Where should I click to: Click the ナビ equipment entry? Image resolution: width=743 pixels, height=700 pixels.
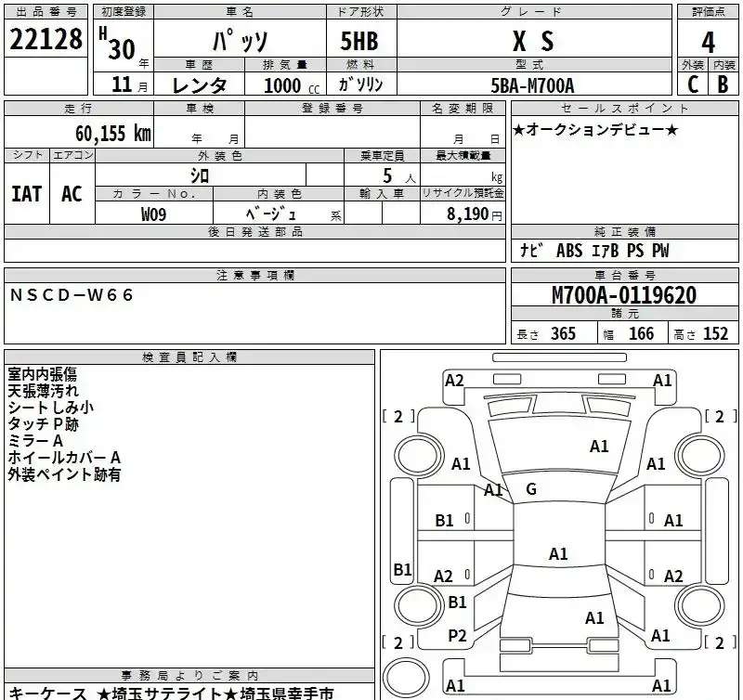531,250
